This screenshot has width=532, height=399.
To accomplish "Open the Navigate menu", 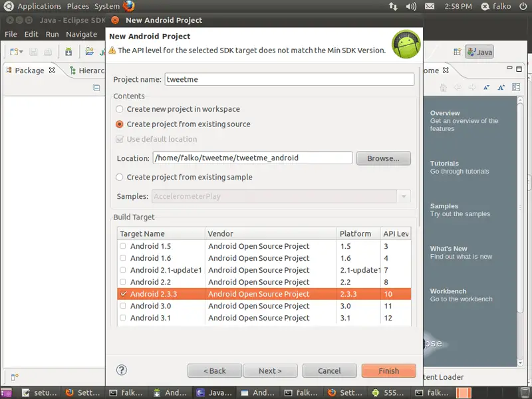I will [81, 35].
